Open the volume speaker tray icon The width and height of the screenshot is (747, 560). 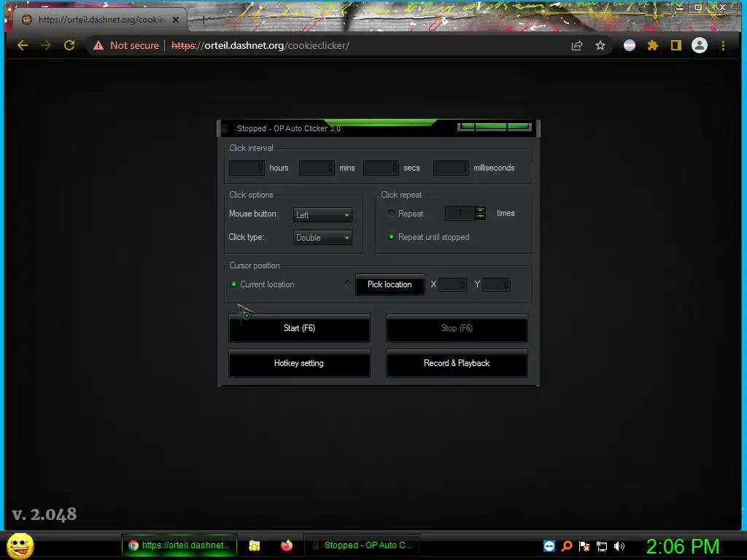[619, 546]
